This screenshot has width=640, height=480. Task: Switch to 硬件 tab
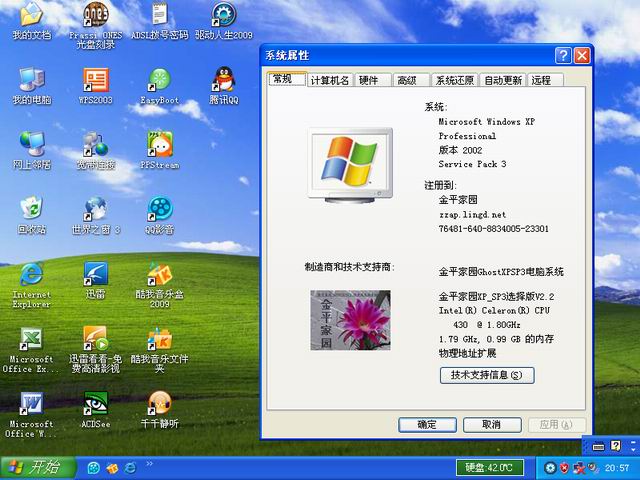click(373, 80)
